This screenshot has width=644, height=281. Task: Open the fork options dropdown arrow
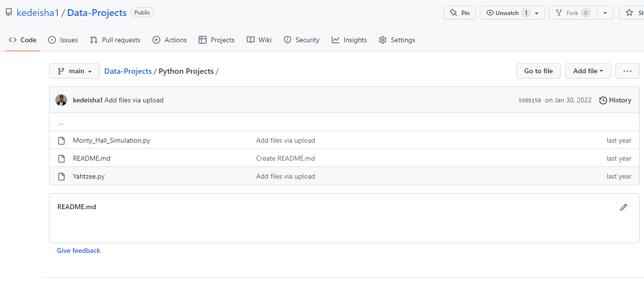pos(605,13)
